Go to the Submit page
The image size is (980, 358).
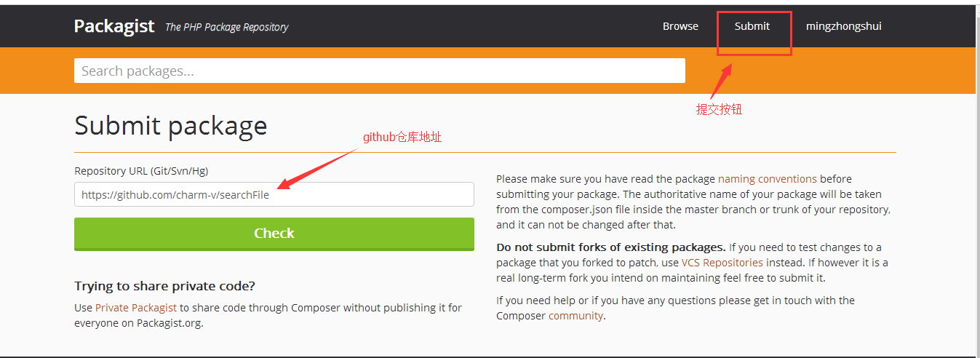coord(752,26)
